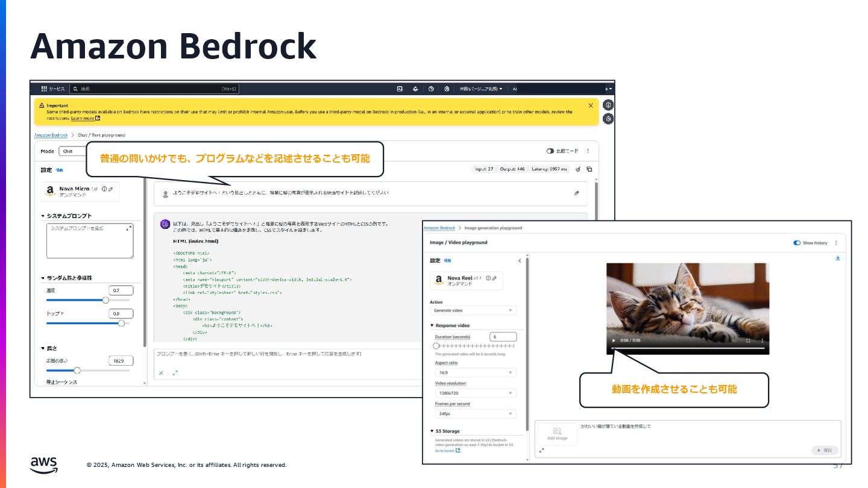Open the help question mark icon
Screen dimensions: 868x488
pos(431,89)
